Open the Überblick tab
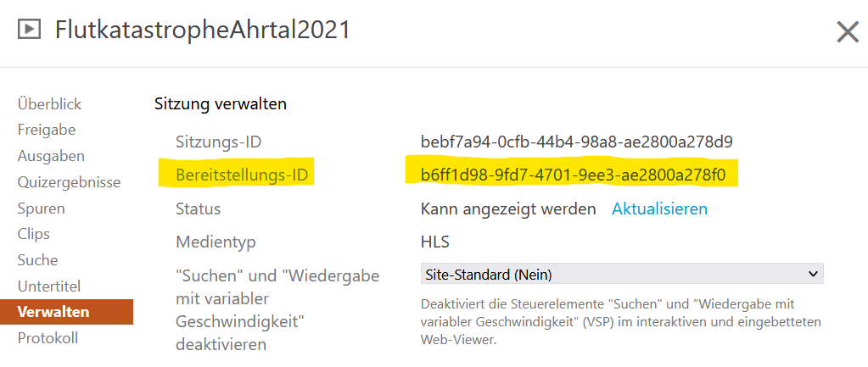 (x=50, y=104)
